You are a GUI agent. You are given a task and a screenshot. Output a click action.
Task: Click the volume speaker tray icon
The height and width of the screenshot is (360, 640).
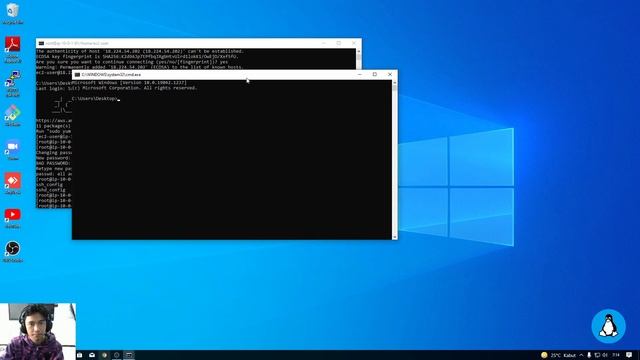pos(605,355)
